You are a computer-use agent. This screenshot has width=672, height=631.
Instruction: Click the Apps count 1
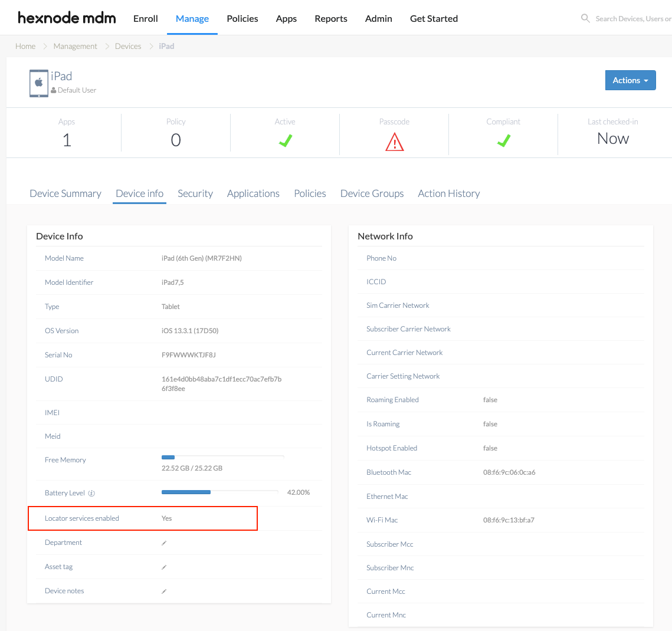[67, 140]
